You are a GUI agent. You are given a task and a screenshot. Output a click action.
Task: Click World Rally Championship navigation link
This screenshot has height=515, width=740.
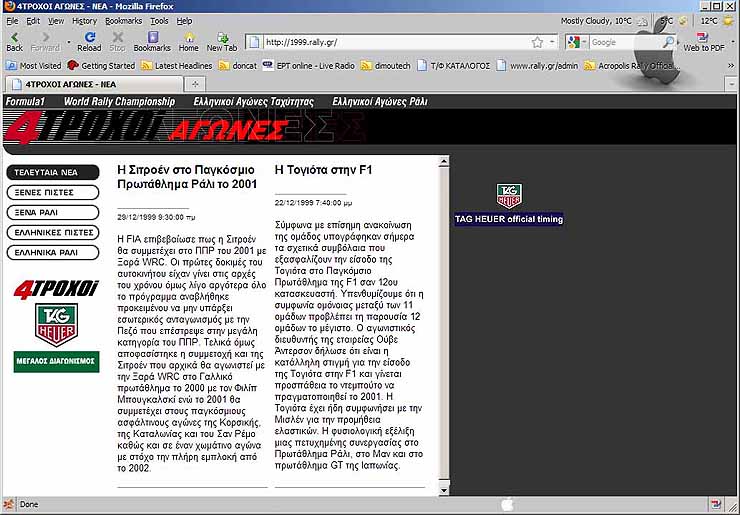119,101
